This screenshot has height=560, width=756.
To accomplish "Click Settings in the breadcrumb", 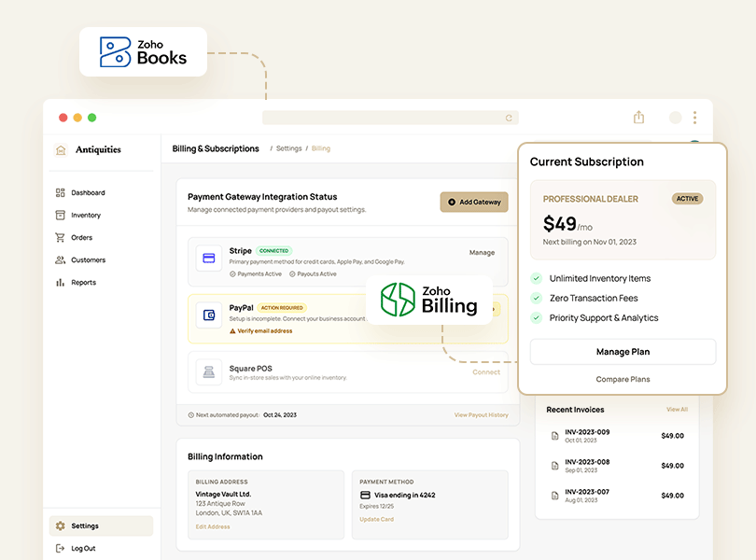I will 288,149.
